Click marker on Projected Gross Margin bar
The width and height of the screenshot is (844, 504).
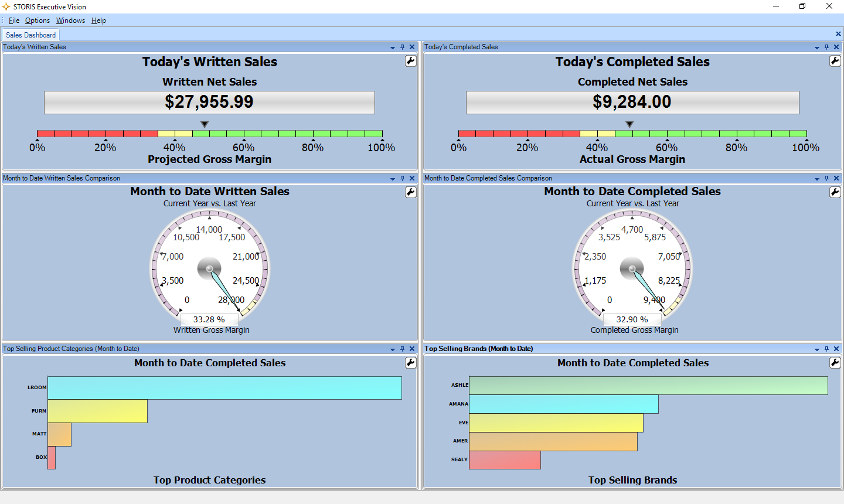[x=205, y=124]
